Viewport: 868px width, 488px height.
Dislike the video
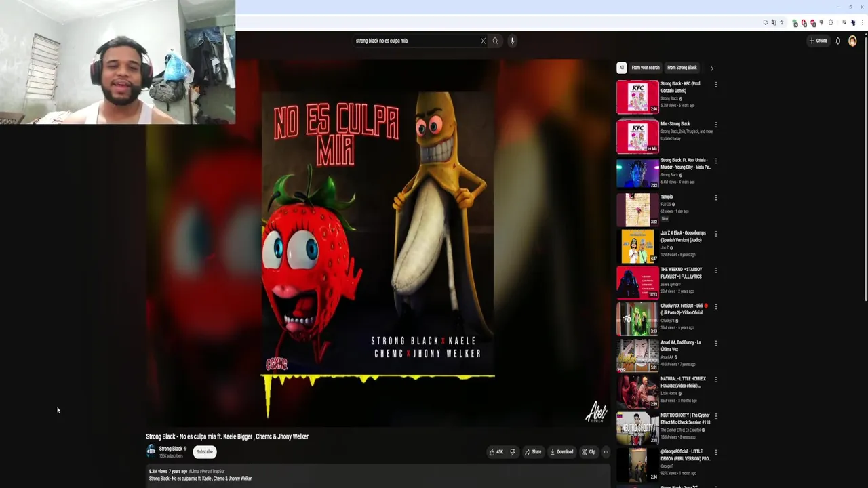point(513,452)
